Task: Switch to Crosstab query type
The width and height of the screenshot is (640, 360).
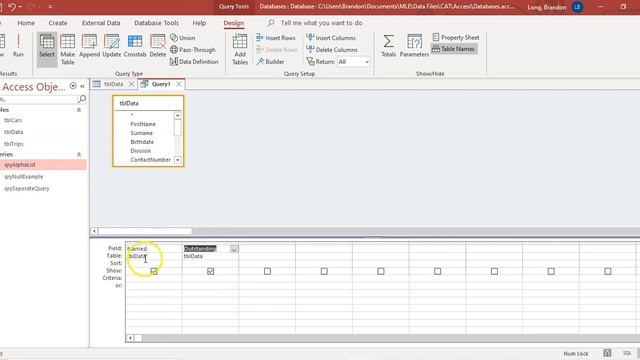Action: coord(135,46)
